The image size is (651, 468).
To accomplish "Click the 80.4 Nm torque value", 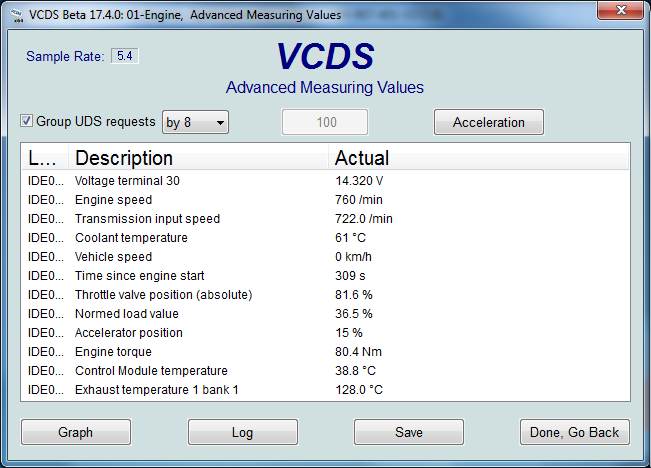I will click(358, 352).
